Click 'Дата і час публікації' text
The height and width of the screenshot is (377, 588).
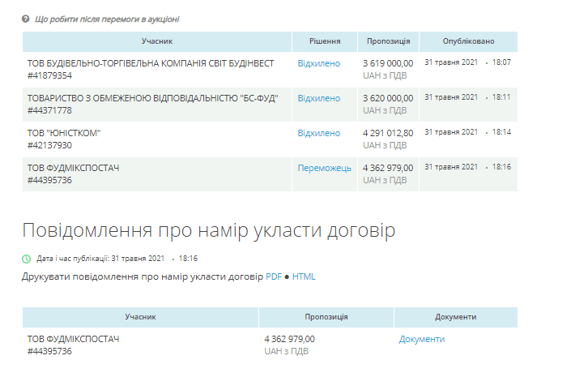tap(73, 259)
